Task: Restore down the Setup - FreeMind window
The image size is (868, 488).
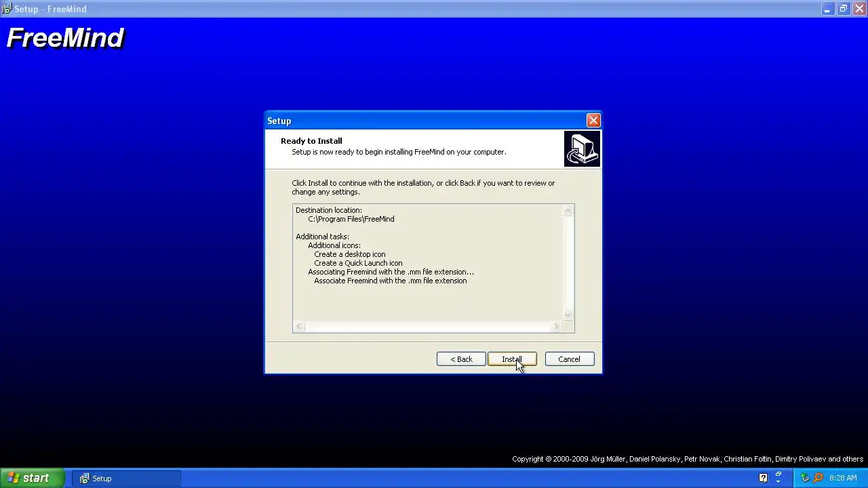Action: click(844, 9)
